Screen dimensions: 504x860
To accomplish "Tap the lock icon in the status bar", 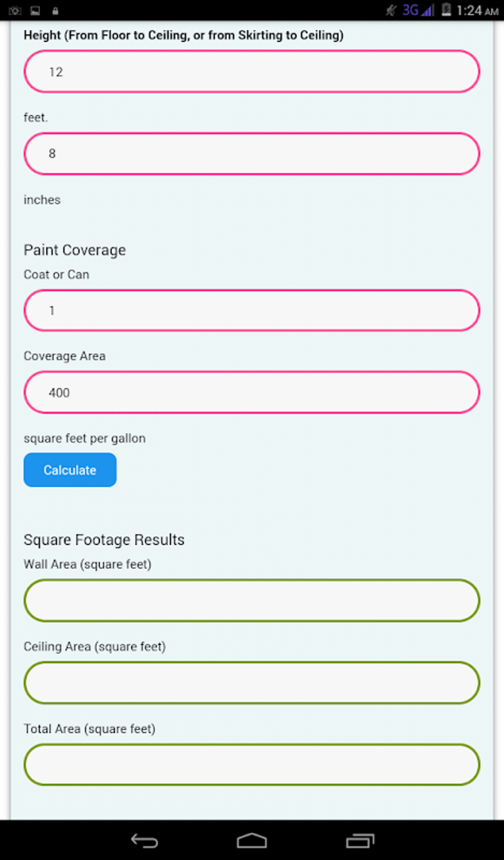I will point(54,10).
